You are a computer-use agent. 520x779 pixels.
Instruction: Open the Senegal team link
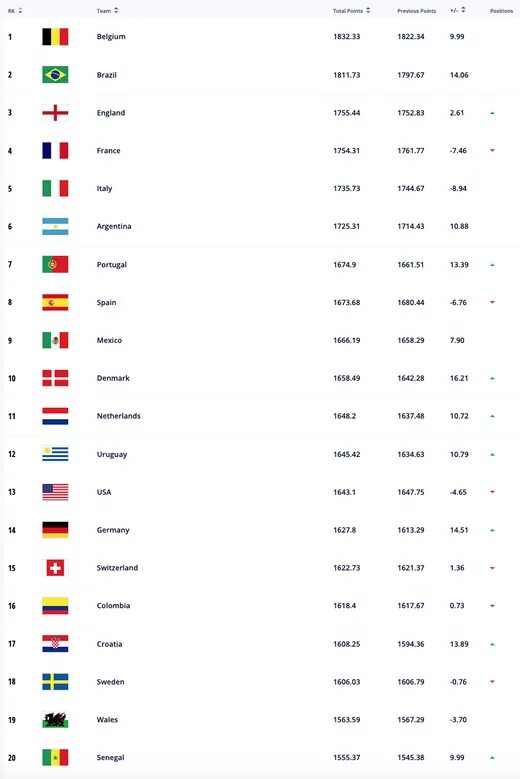tap(110, 758)
